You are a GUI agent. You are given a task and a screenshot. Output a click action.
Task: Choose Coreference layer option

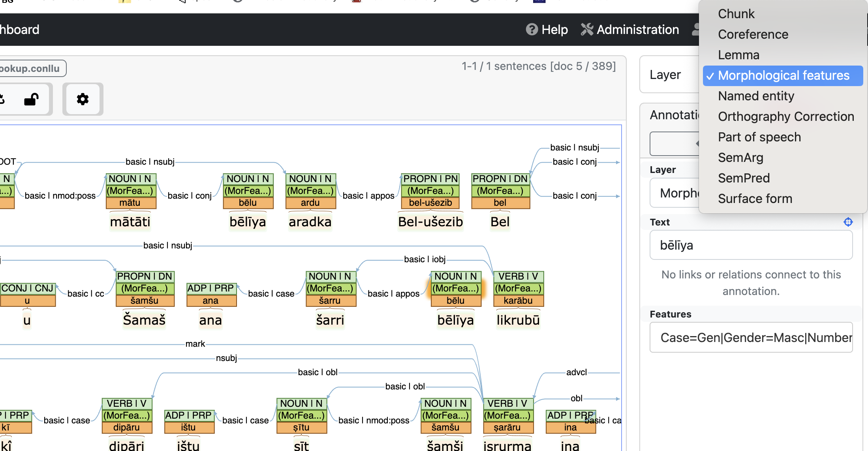(753, 34)
